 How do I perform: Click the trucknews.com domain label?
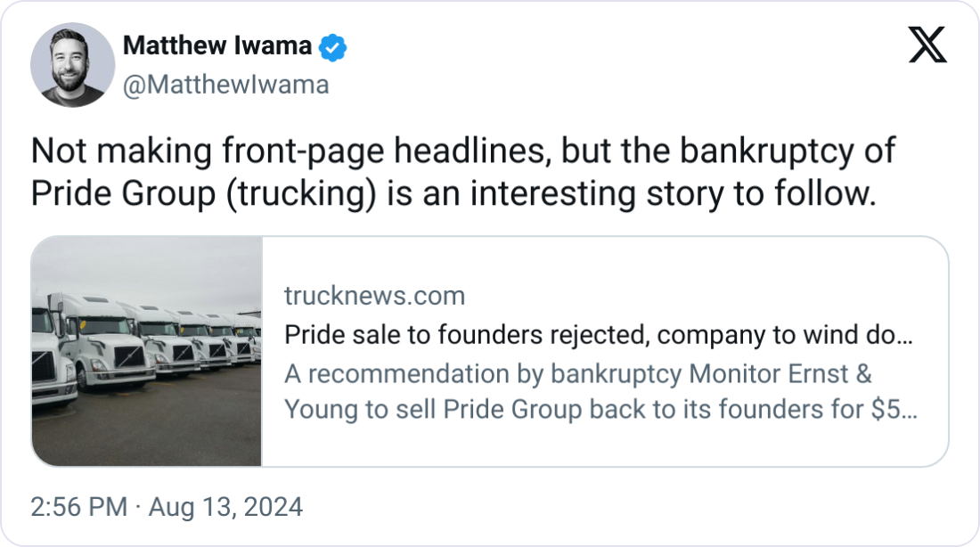click(374, 295)
